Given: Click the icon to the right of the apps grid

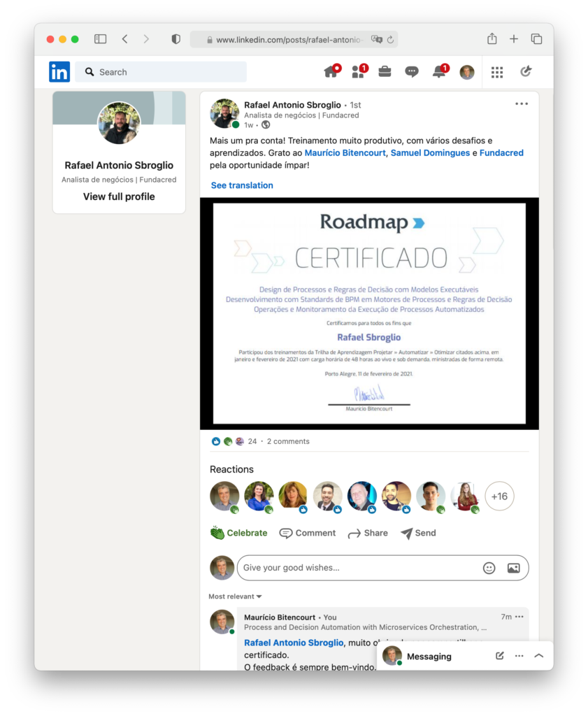Looking at the screenshot, I should pyautogui.click(x=526, y=71).
